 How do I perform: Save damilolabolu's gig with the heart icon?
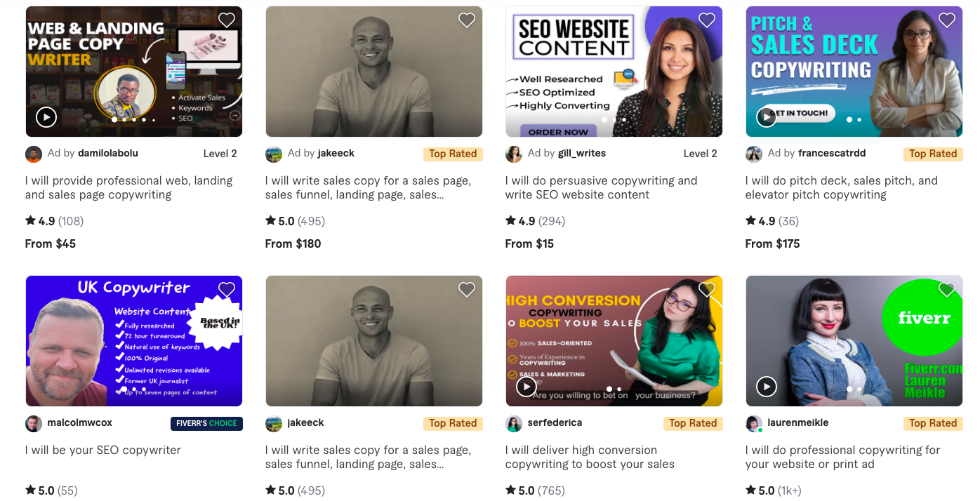coord(227,20)
